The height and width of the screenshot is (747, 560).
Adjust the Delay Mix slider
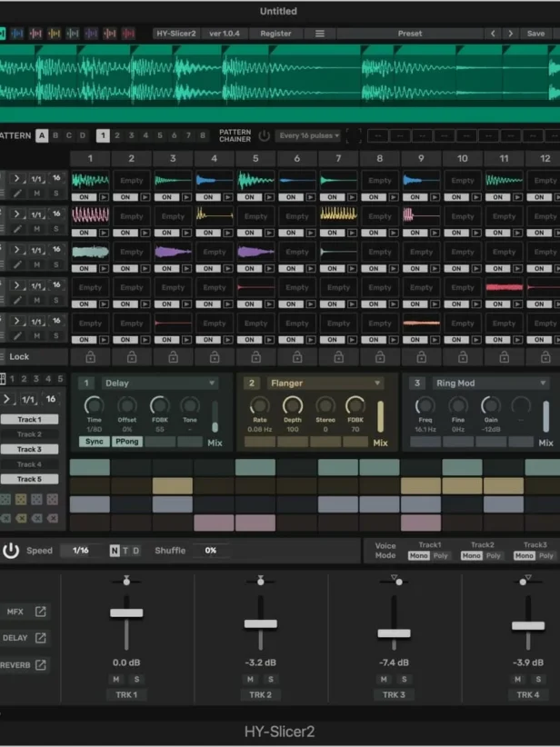[x=215, y=417]
